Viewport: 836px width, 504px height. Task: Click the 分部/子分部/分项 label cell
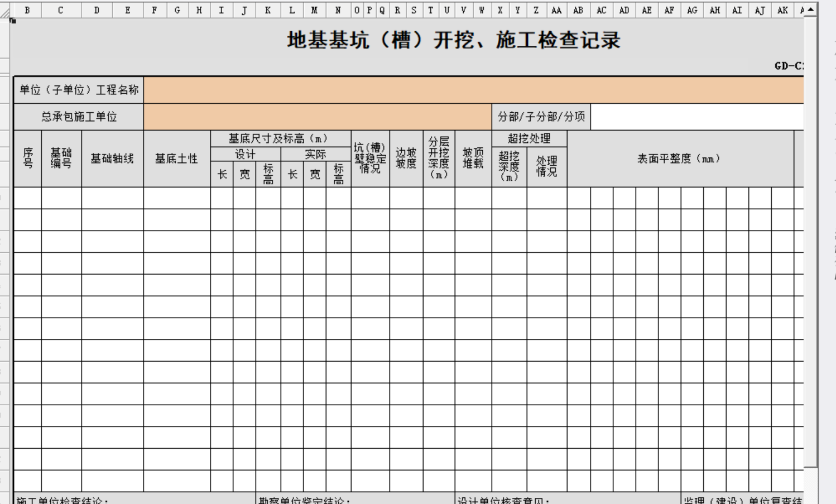tap(541, 117)
